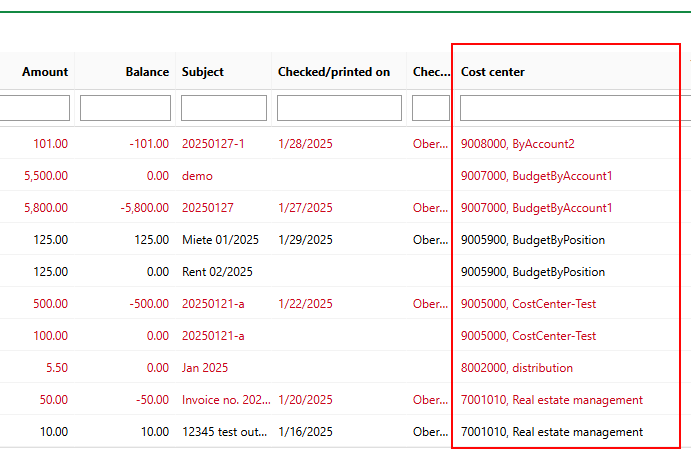Screen dimensions: 691x456
Task: Focus the Cost center filter field
Action: pyautogui.click(x=570, y=108)
